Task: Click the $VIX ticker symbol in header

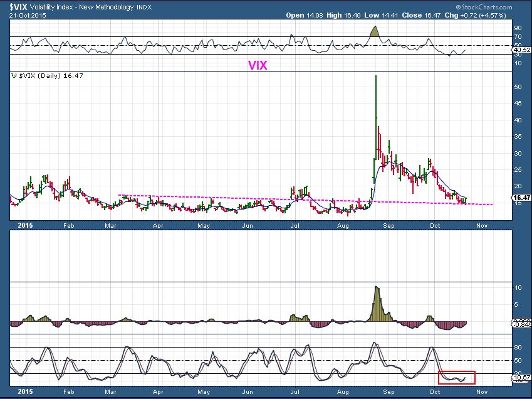Action: click(x=19, y=7)
